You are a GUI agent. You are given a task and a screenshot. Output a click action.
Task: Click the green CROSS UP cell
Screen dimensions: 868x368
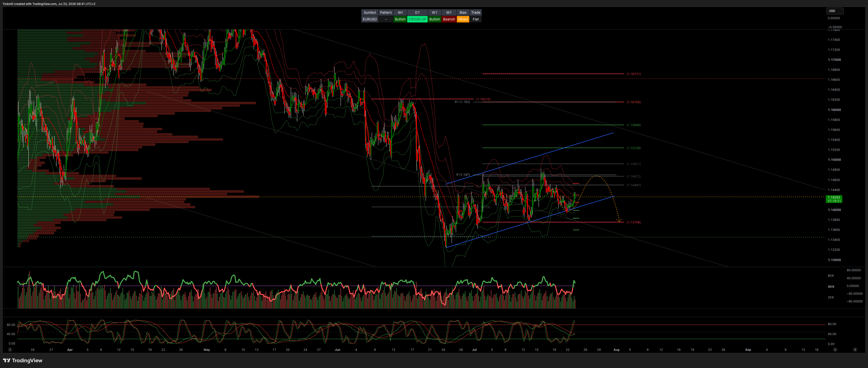click(417, 19)
